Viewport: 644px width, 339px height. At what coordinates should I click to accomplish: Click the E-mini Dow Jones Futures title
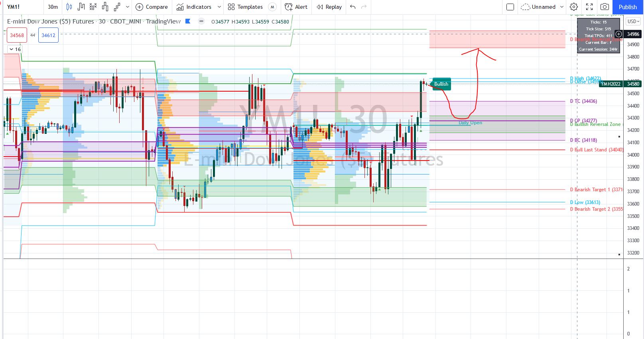[94, 22]
